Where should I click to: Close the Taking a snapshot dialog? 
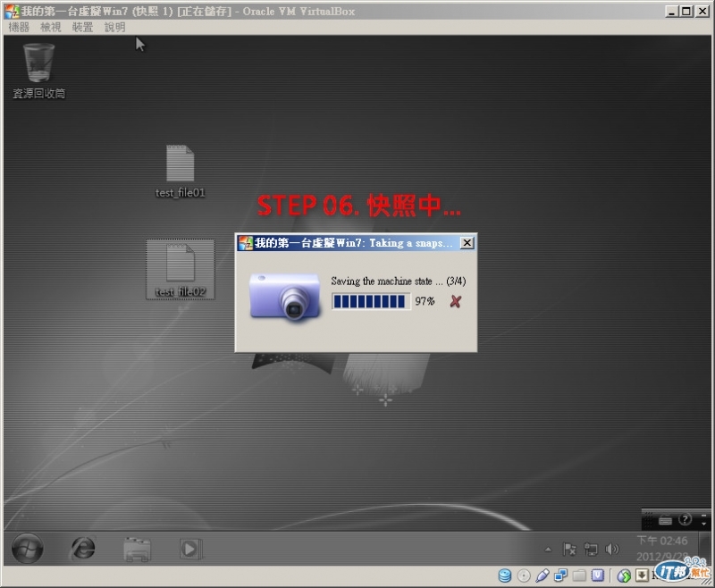point(467,243)
